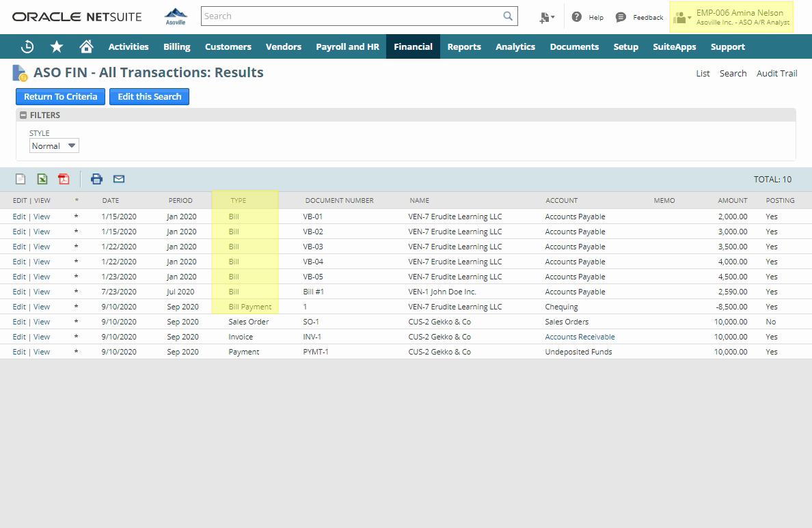This screenshot has width=812, height=528.
Task: Open the Payroll and HR menu
Action: (x=347, y=46)
